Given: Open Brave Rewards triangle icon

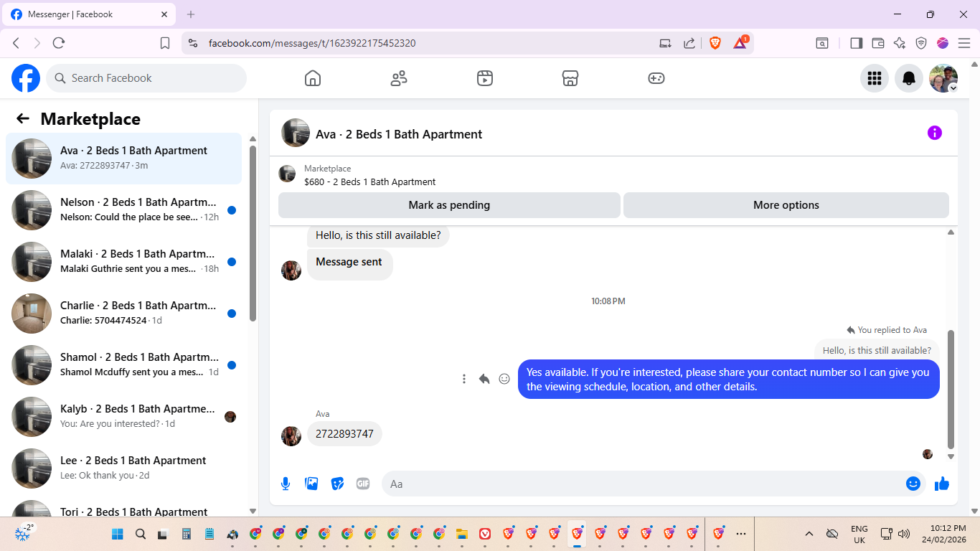Looking at the screenshot, I should click(x=740, y=43).
